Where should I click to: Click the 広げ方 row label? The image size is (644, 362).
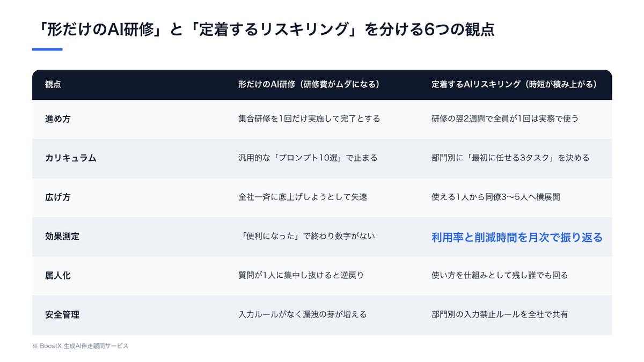(x=57, y=197)
